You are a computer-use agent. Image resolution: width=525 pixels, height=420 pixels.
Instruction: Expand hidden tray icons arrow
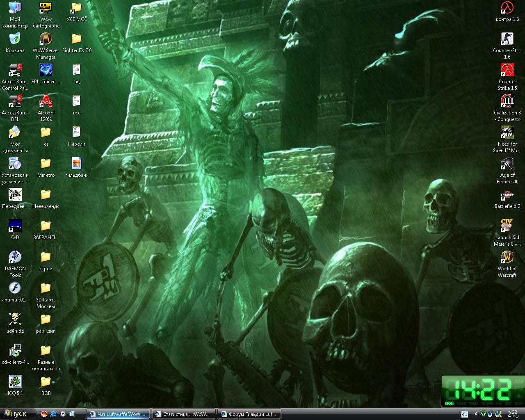point(476,414)
